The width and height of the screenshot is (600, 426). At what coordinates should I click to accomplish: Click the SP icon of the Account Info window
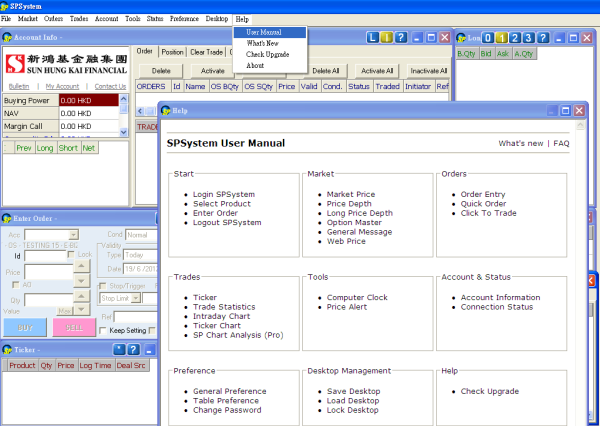(7, 38)
